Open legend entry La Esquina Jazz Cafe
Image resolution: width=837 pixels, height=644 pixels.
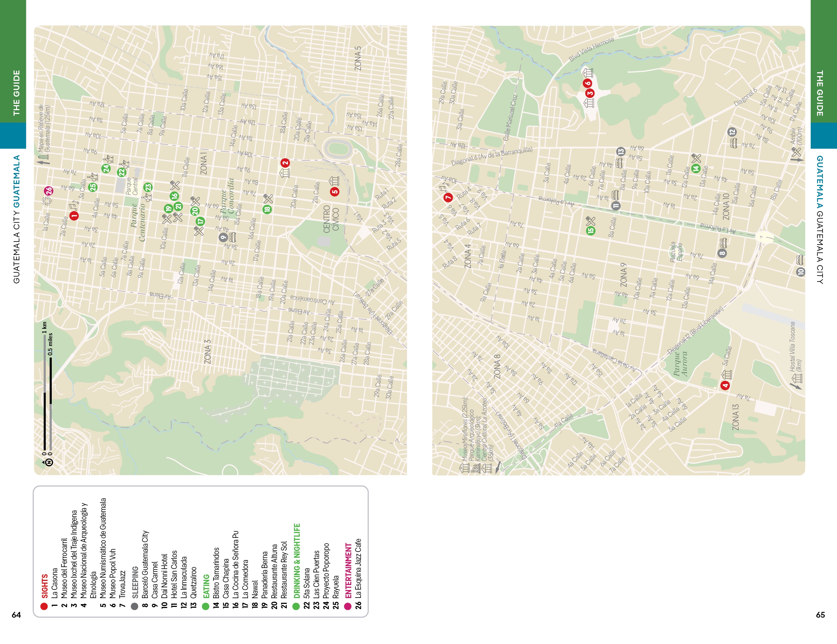point(358,568)
